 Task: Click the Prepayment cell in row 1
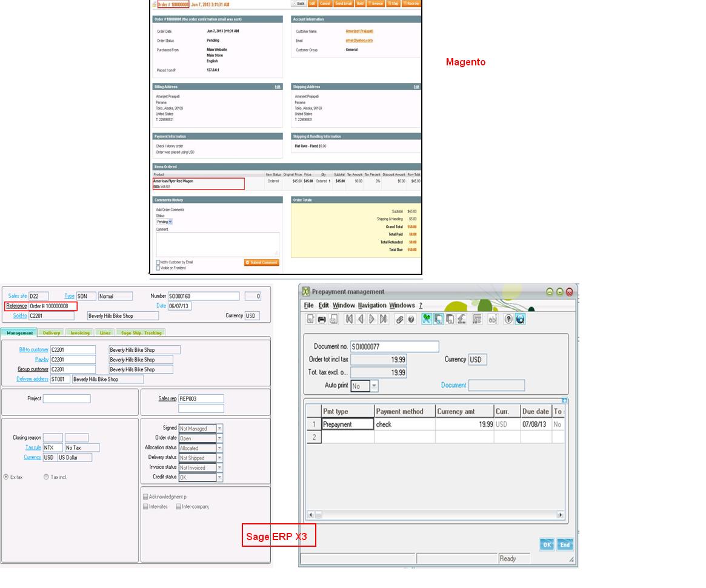coord(348,424)
